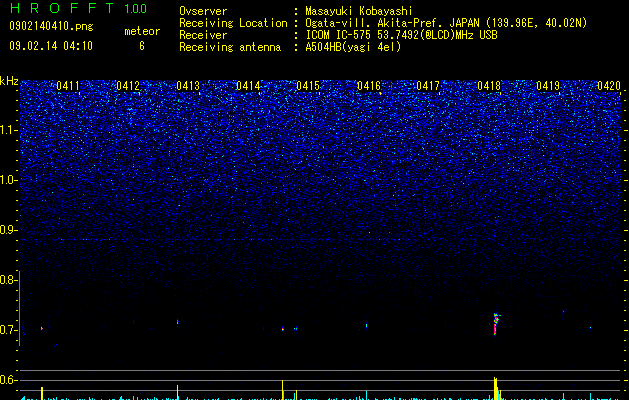
Task: Click the 0412 time marker
Action: 128,86
